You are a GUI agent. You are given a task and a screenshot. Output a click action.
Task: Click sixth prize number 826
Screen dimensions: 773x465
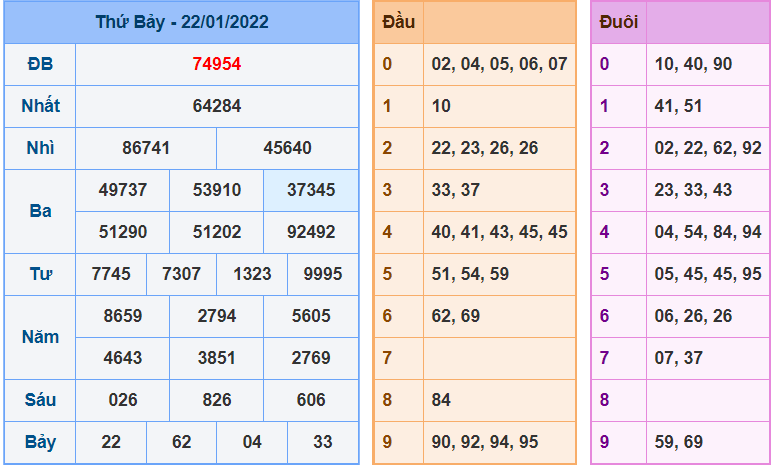coord(217,400)
